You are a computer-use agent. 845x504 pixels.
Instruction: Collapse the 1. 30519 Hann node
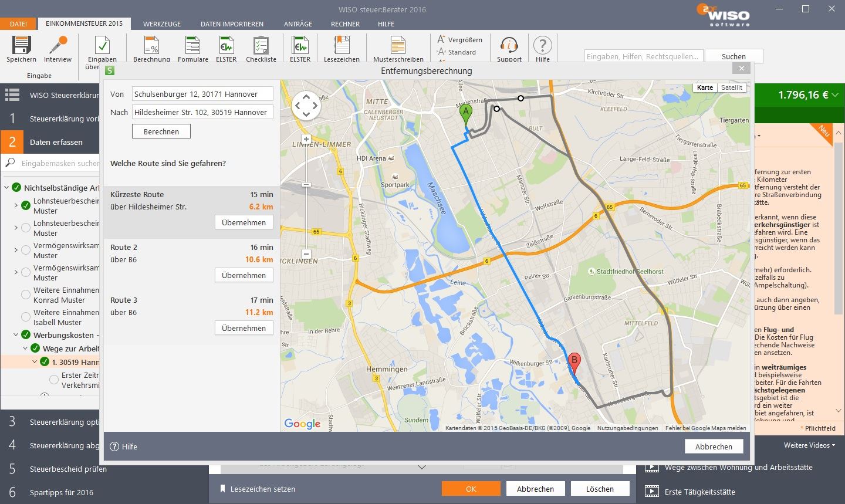(35, 362)
